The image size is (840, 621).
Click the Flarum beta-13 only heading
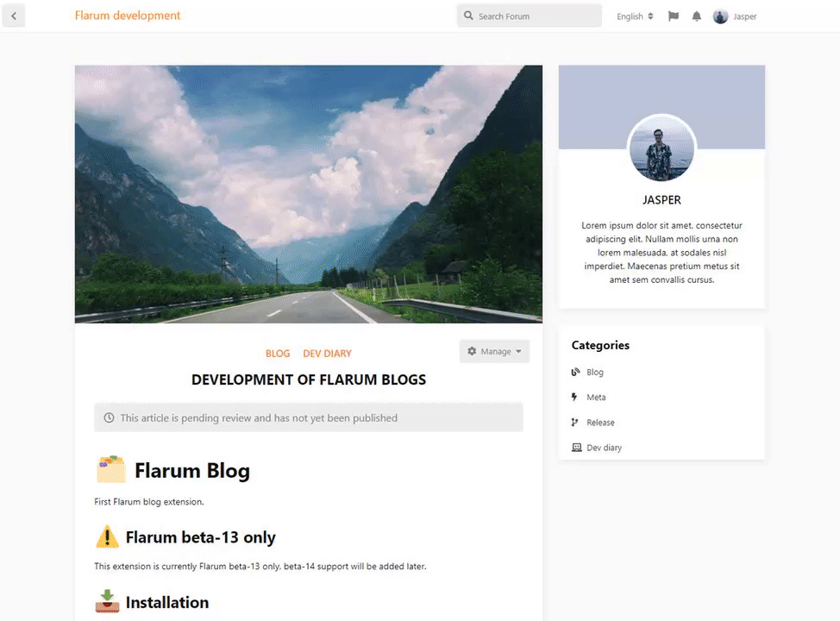coord(200,537)
